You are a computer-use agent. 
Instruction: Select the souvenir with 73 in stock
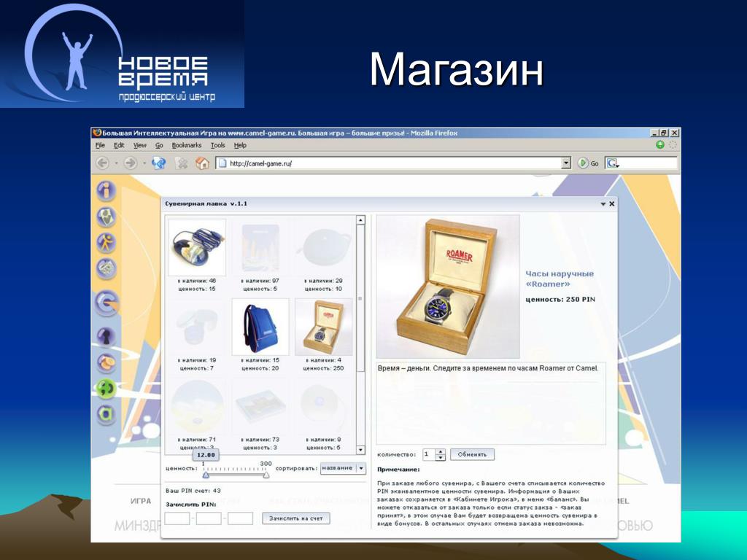pyautogui.click(x=260, y=406)
